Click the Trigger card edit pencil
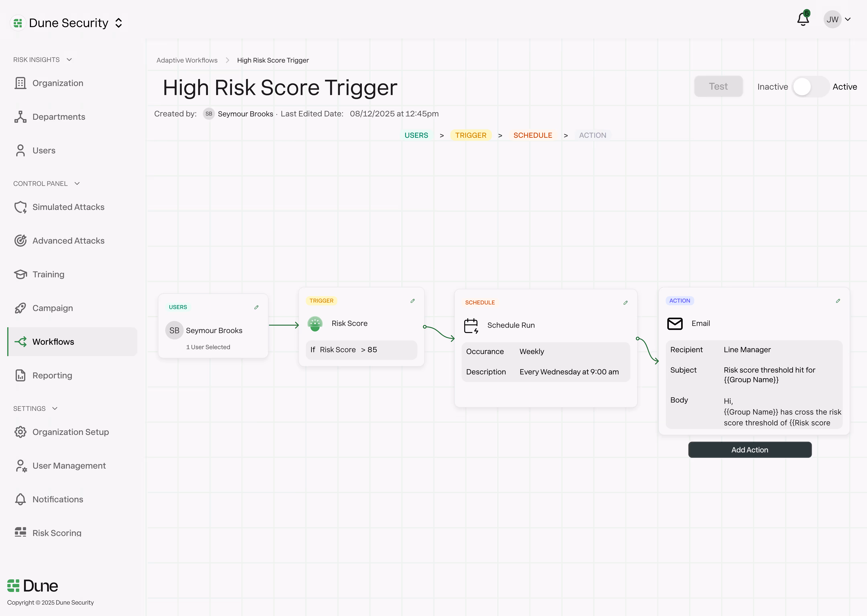 click(413, 301)
